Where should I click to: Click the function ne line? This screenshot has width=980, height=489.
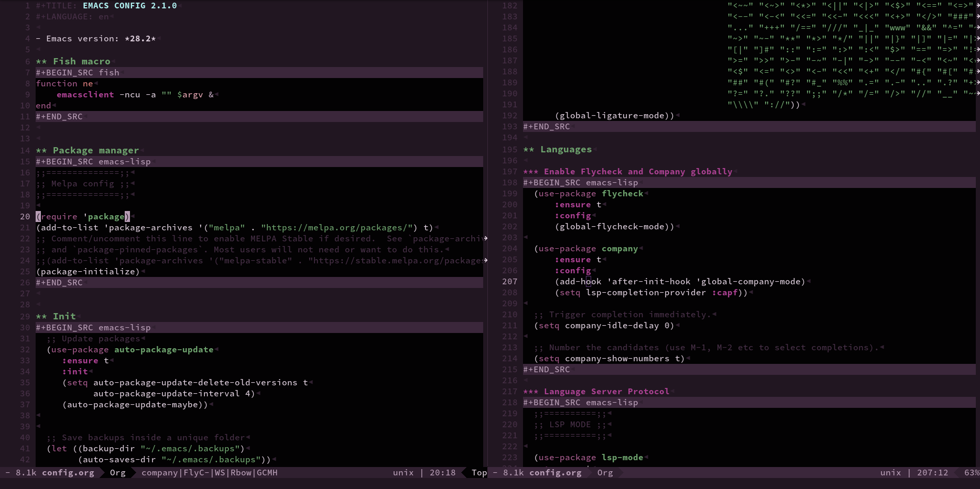64,83
